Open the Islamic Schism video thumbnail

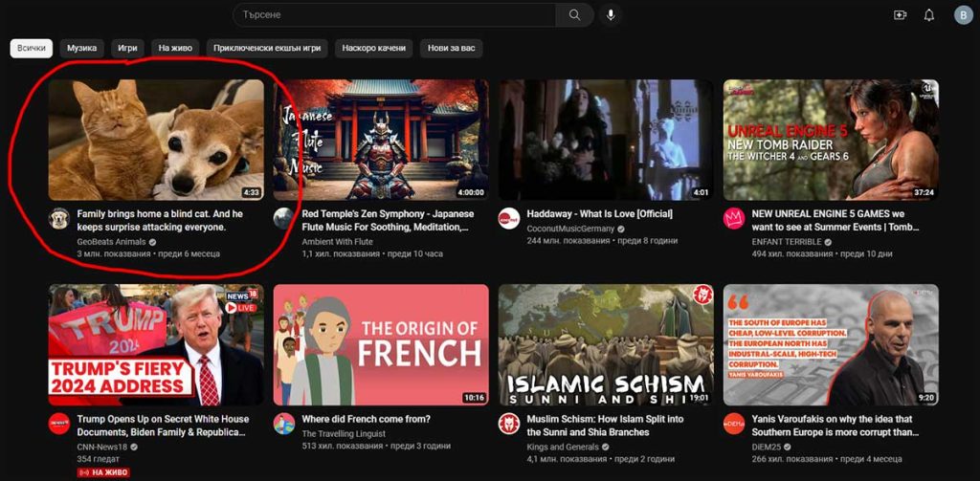[606, 344]
